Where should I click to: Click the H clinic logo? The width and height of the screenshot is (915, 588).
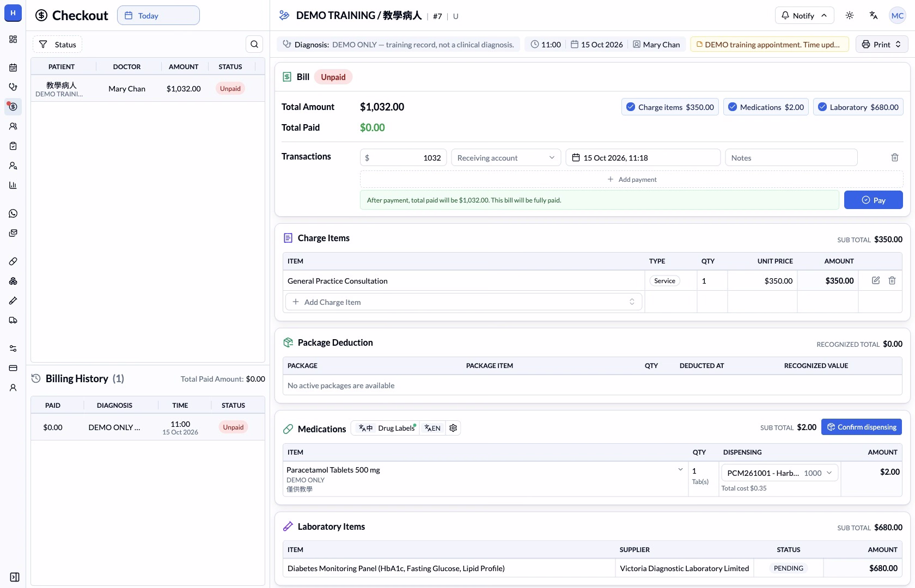[13, 13]
